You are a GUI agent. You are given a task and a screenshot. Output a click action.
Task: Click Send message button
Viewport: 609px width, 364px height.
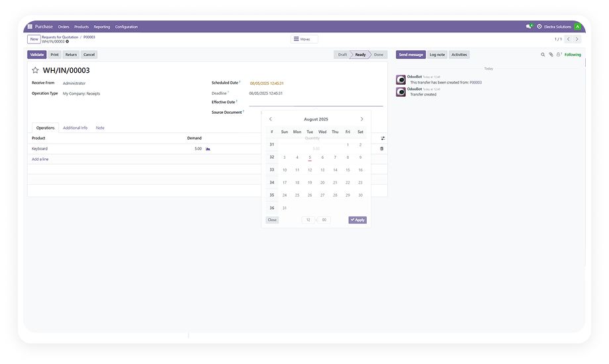(x=411, y=55)
